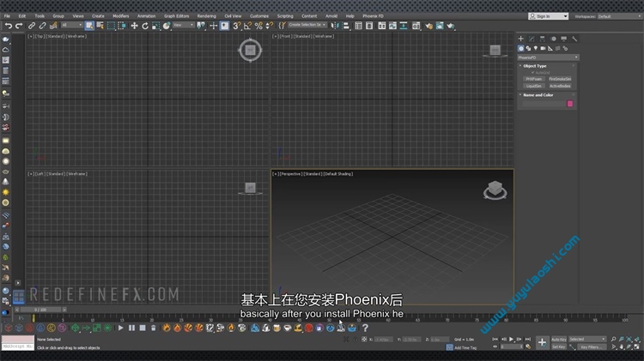Open the Phoenix FD menu
The height and width of the screenshot is (361, 644).
(374, 15)
